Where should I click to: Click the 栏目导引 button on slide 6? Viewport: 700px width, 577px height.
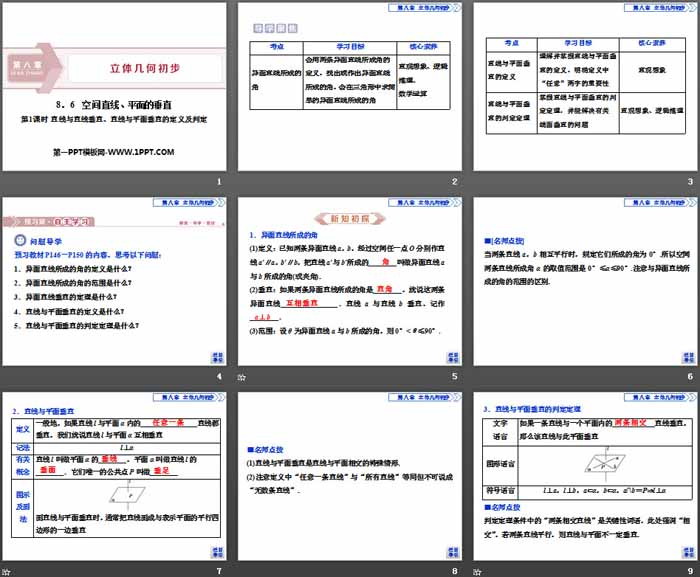click(x=687, y=357)
